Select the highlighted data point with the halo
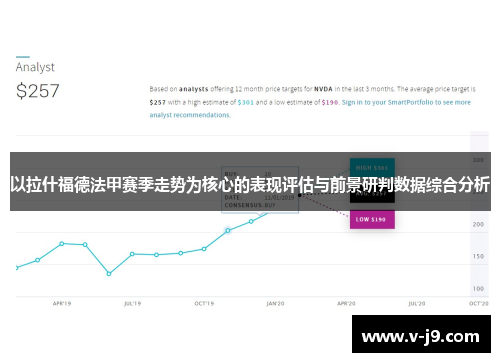The image size is (500, 362). 228,230
